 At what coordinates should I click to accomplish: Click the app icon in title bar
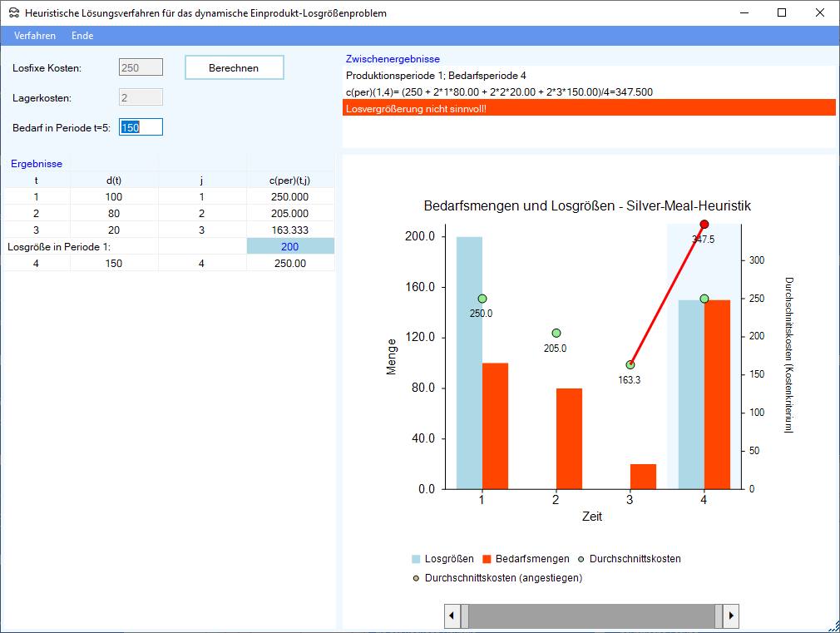(13, 13)
